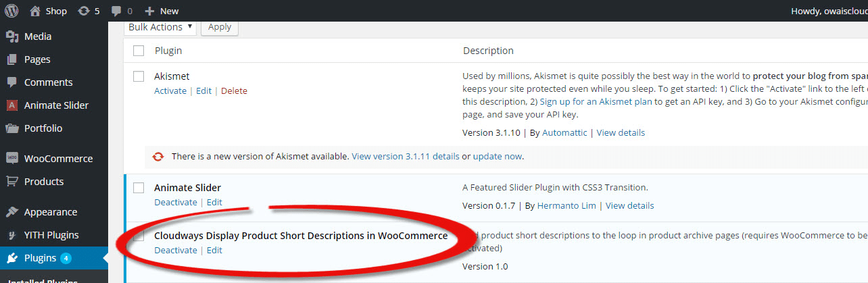Deactivate the Animate Slider plugin
868x283 pixels.
pos(176,203)
